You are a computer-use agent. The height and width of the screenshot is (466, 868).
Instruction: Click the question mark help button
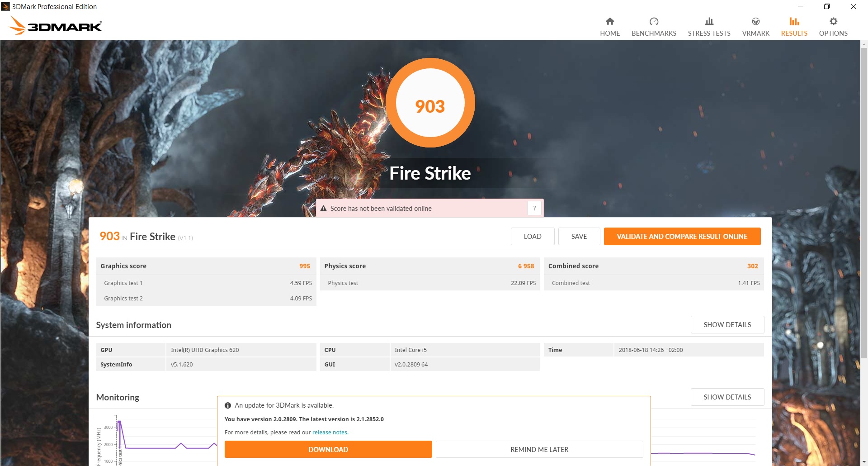534,208
